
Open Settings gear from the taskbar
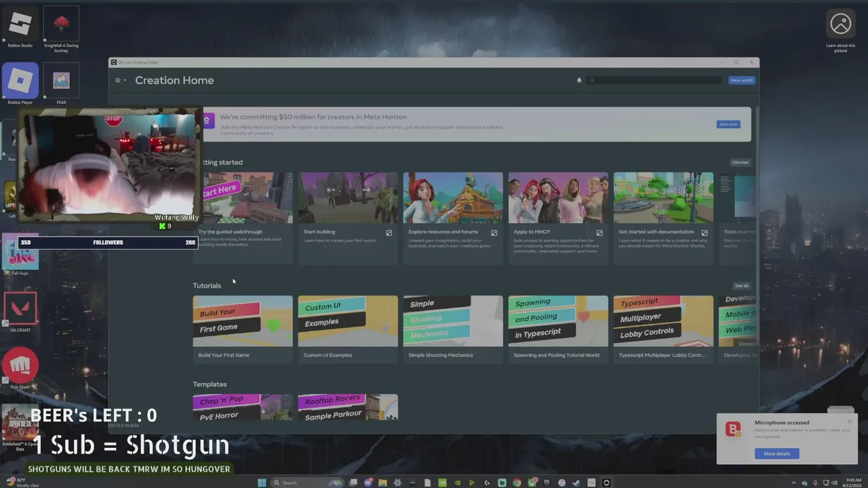tap(397, 483)
